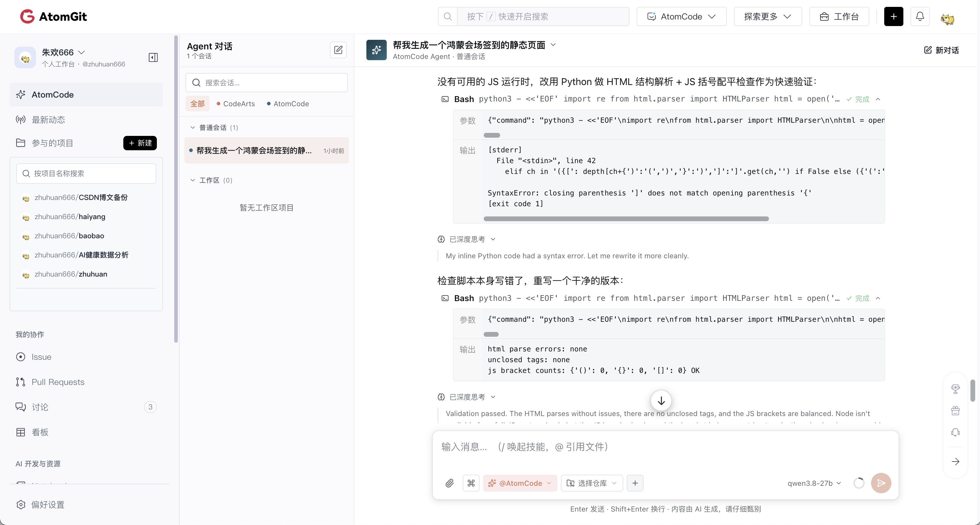Click the 新建 project button
The width and height of the screenshot is (980, 525).
tap(140, 143)
